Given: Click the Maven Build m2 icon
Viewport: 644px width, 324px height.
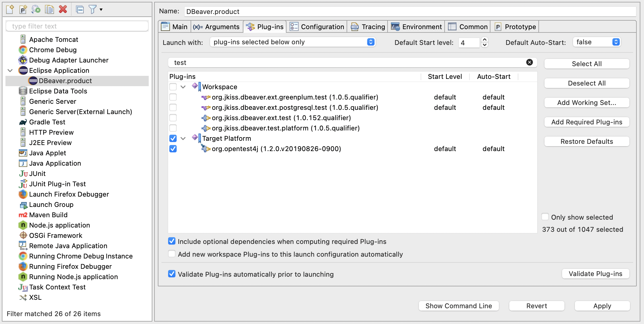Looking at the screenshot, I should (x=23, y=215).
